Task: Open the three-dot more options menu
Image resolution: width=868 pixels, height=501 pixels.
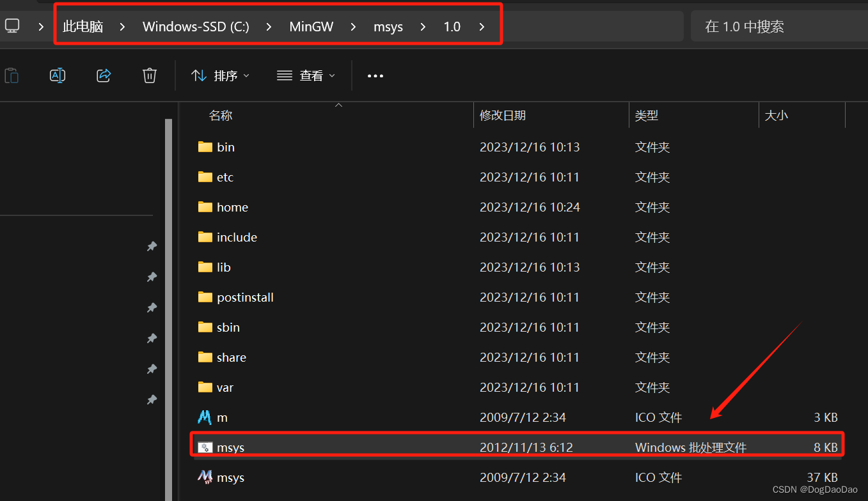Action: [x=375, y=76]
